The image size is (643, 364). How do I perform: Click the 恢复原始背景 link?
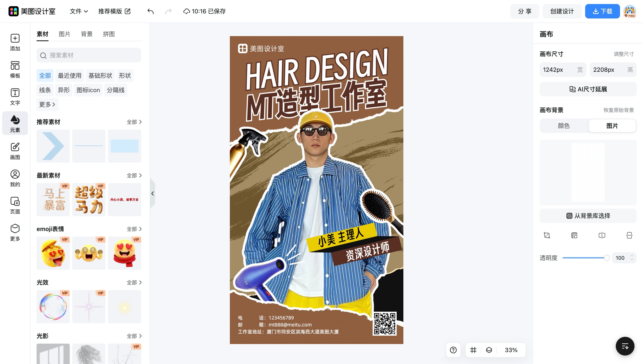pos(619,110)
